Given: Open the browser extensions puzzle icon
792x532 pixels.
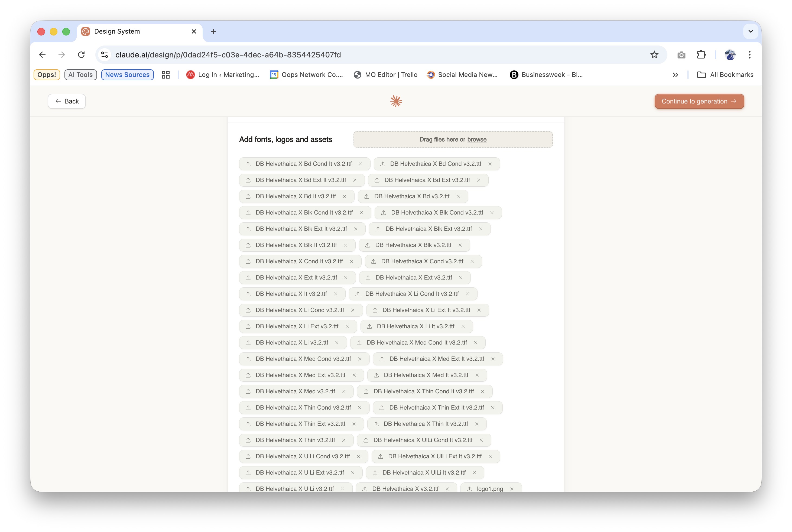Looking at the screenshot, I should tap(701, 55).
